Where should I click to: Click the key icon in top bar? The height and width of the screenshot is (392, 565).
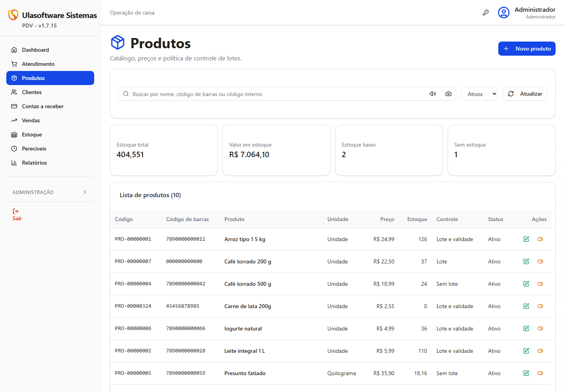coord(486,13)
